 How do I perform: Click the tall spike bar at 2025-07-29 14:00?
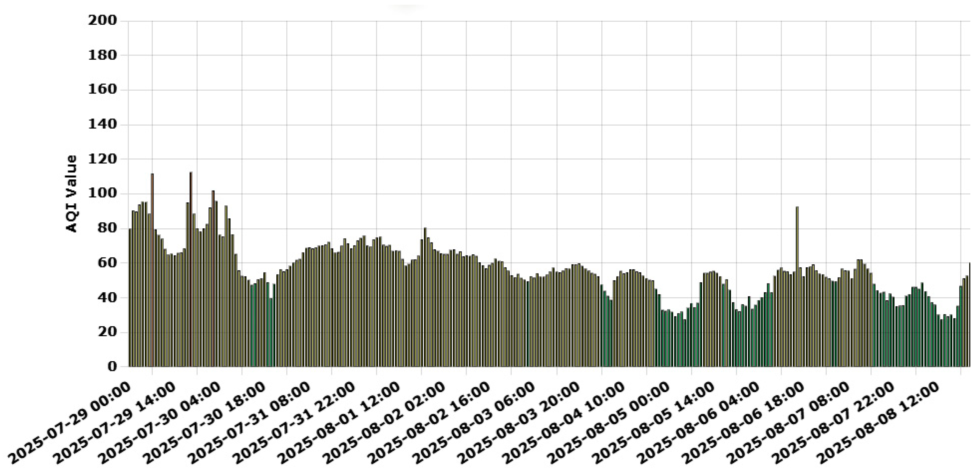pyautogui.click(x=152, y=270)
